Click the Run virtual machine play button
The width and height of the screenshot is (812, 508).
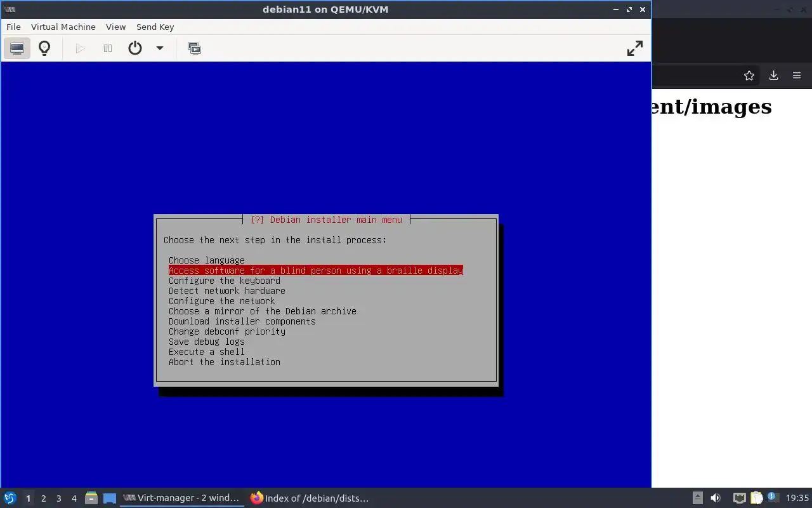80,48
